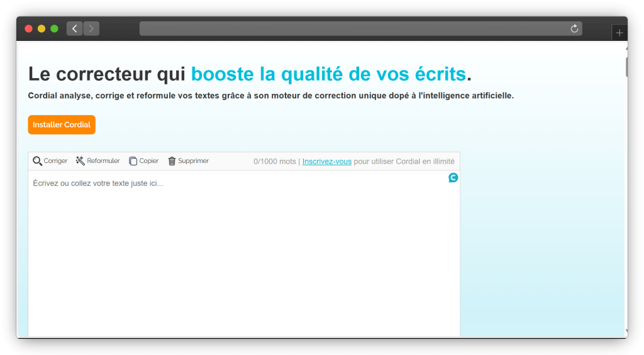Maximize the window with the green button
Image resolution: width=644 pixels, height=355 pixels.
coord(54,29)
